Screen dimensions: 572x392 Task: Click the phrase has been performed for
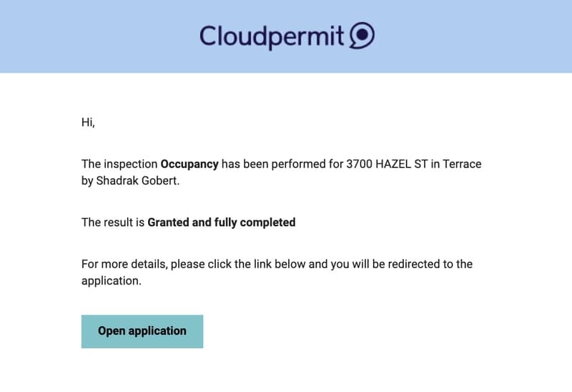point(282,164)
